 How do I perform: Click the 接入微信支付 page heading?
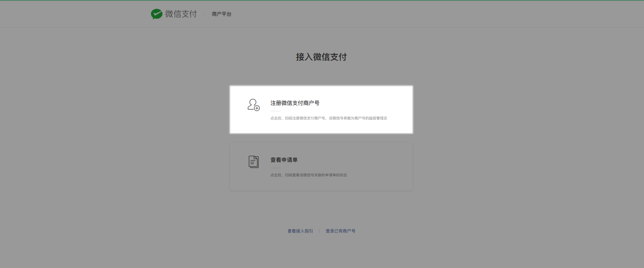[x=321, y=57]
